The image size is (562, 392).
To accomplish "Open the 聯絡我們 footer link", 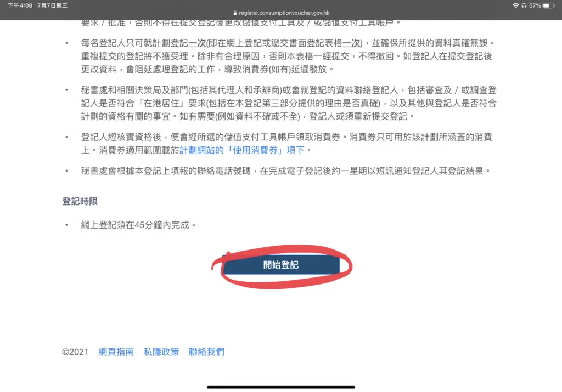I will pos(206,352).
